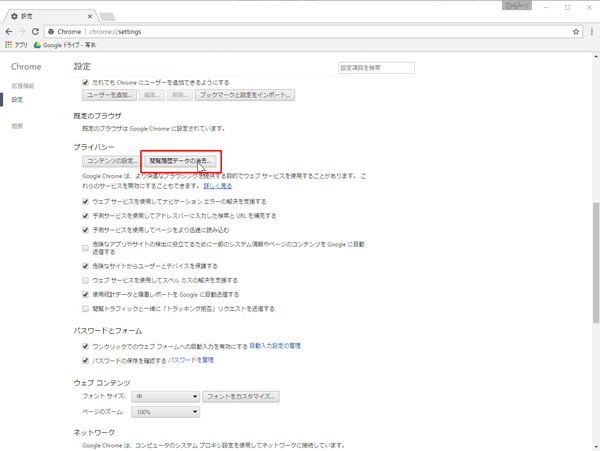600x451 pixels.
Task: Click the 設定項目を検索 search field
Action: [x=376, y=68]
